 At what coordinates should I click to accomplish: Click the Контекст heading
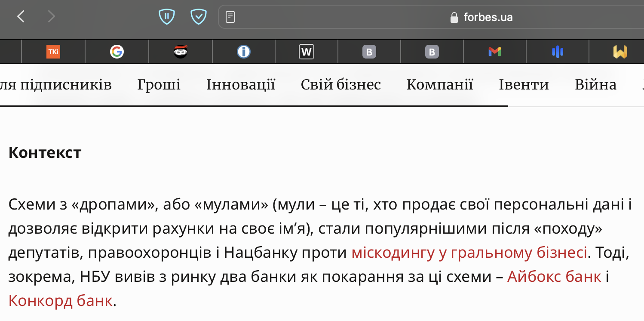coord(45,152)
